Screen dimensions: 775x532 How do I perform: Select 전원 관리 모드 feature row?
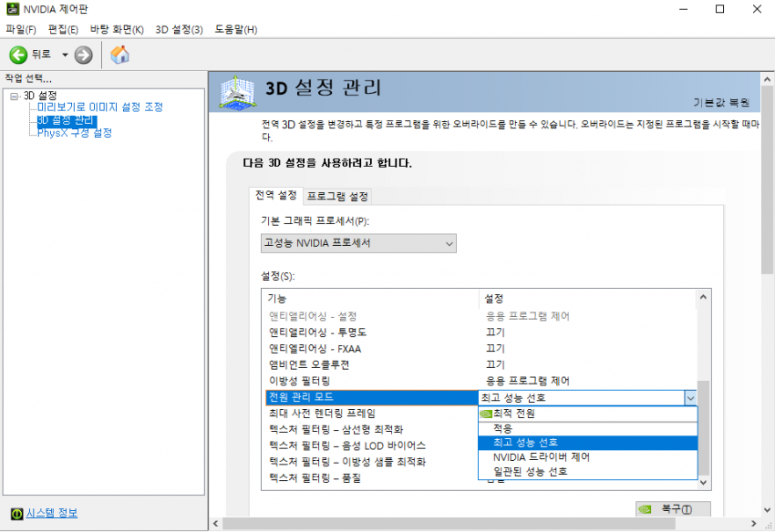[x=372, y=397]
